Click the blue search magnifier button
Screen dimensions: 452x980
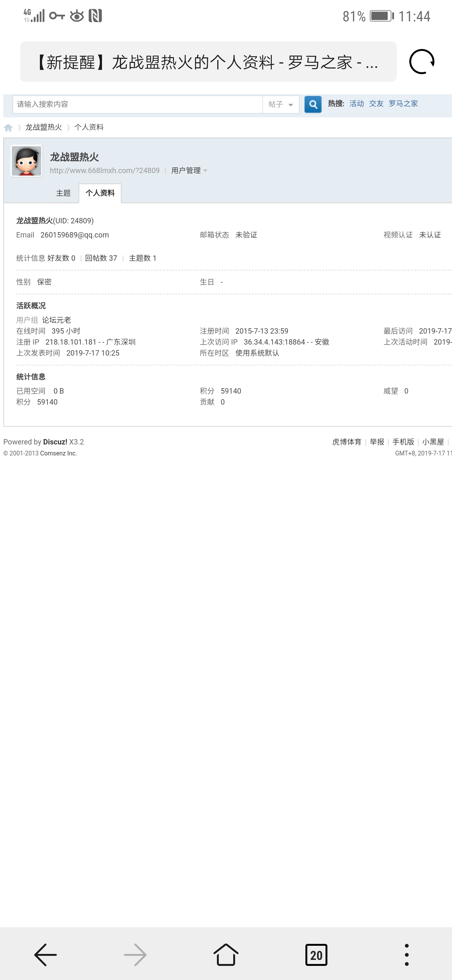[313, 104]
